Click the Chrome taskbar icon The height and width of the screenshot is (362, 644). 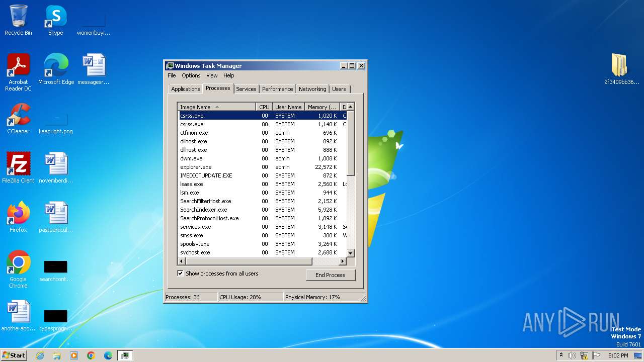pos(91,355)
